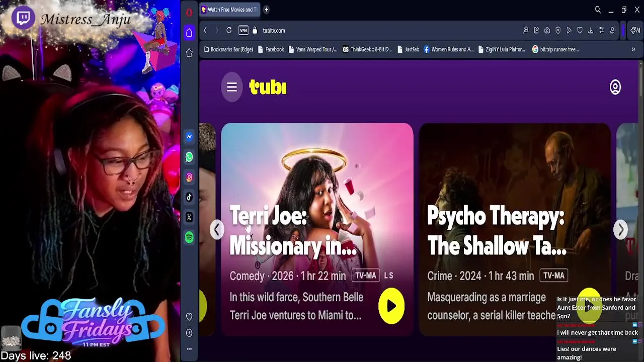Play Terri Joe: Missionary in Miami
The image size is (644, 362).
pyautogui.click(x=391, y=306)
